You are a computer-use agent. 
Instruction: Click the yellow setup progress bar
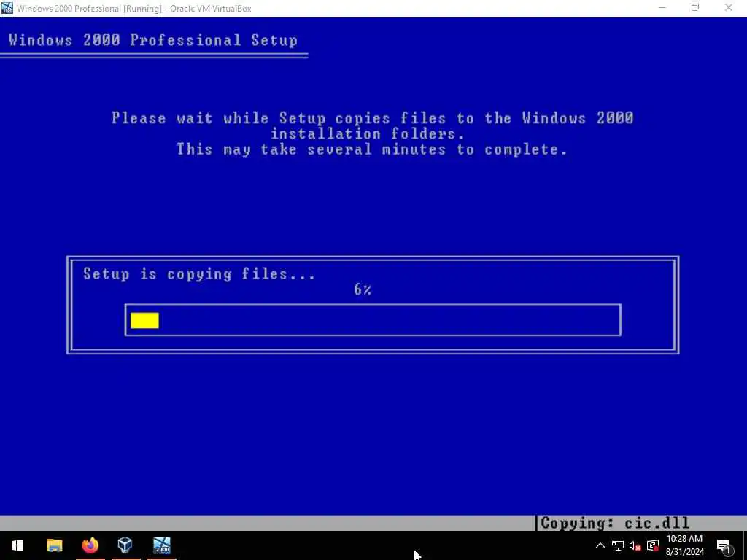click(x=145, y=320)
